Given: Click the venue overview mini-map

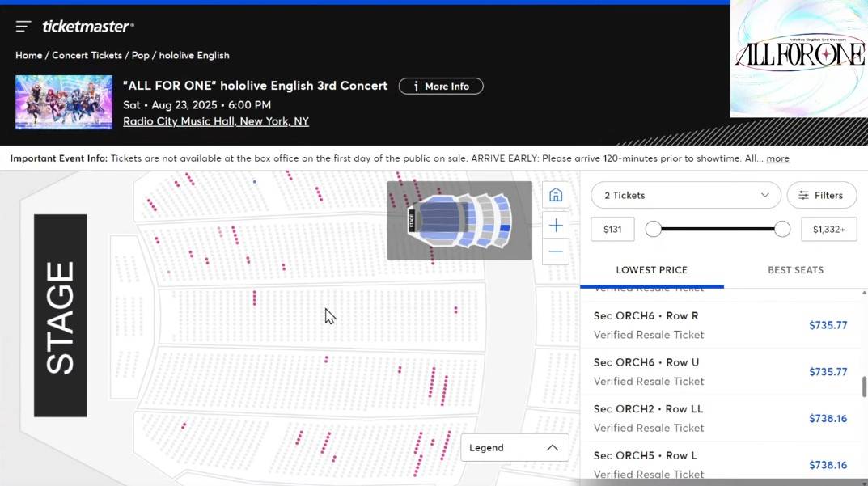Looking at the screenshot, I should tap(459, 220).
